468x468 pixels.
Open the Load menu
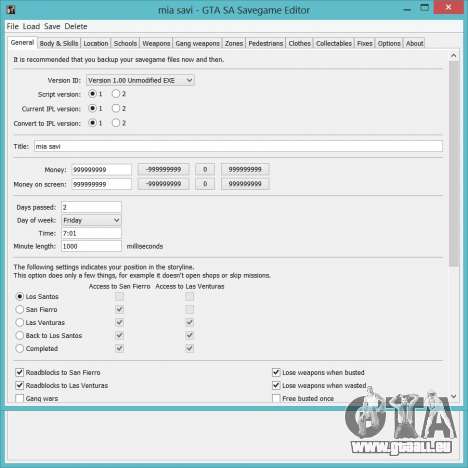point(31,26)
